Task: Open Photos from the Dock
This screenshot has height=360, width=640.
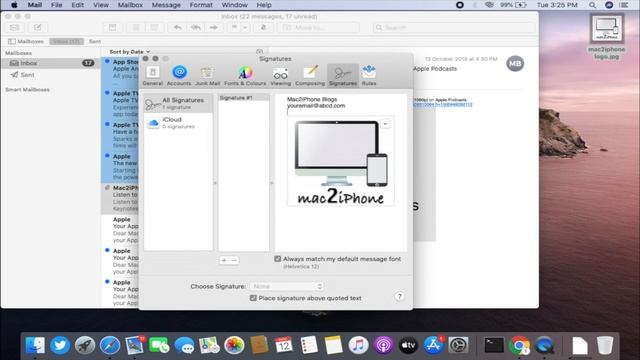Action: coord(234,345)
